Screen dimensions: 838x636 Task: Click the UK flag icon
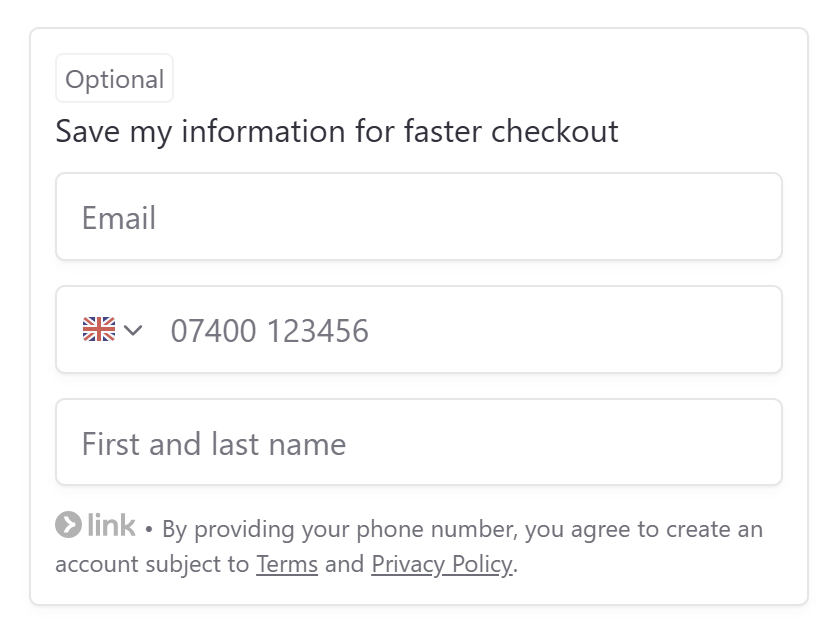point(98,329)
